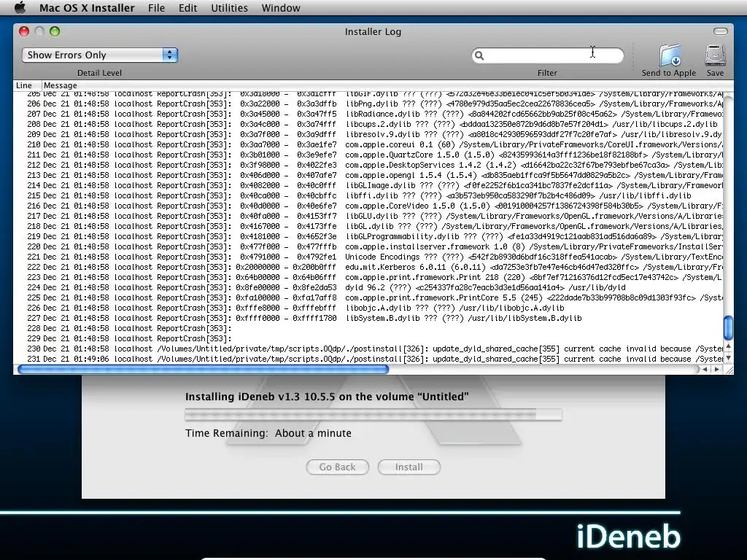Click the Installer Log window title
The height and width of the screenshot is (560, 747).
(x=373, y=31)
